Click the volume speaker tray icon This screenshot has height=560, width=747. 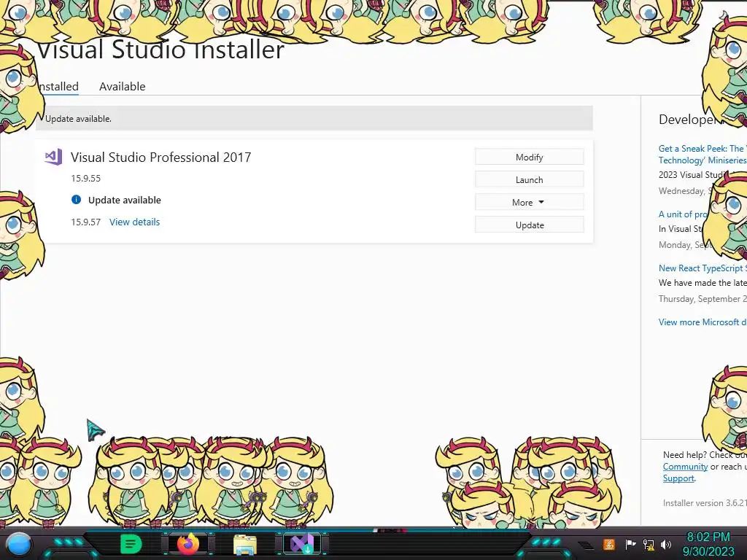(665, 544)
